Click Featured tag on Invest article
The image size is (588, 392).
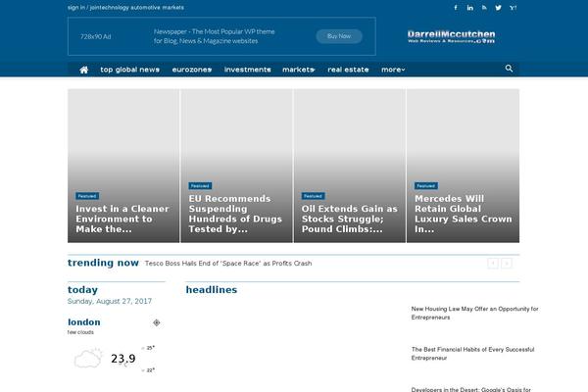[x=87, y=196]
